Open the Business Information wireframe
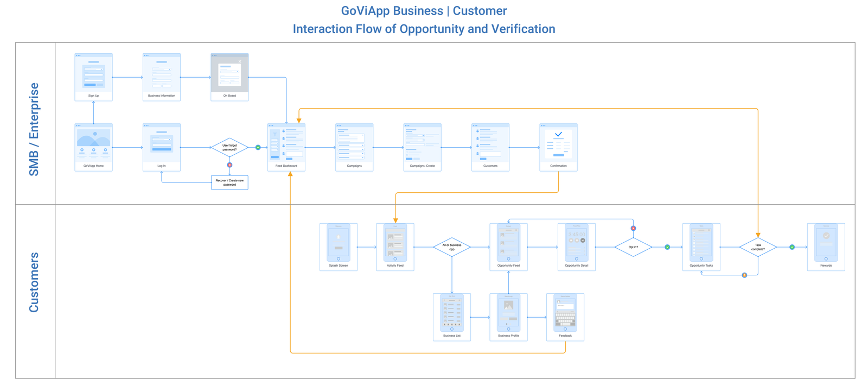Screen dimensions: 868x385 (162, 77)
